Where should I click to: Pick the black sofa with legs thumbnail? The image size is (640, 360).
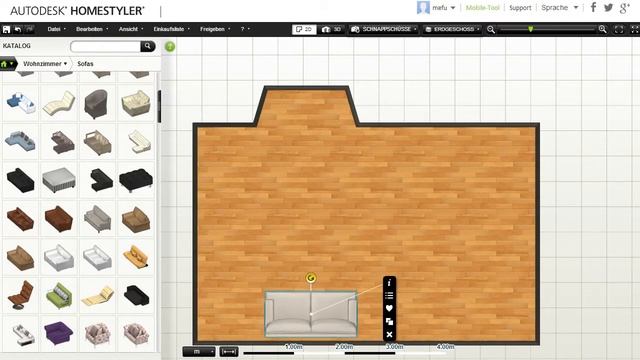click(136, 180)
